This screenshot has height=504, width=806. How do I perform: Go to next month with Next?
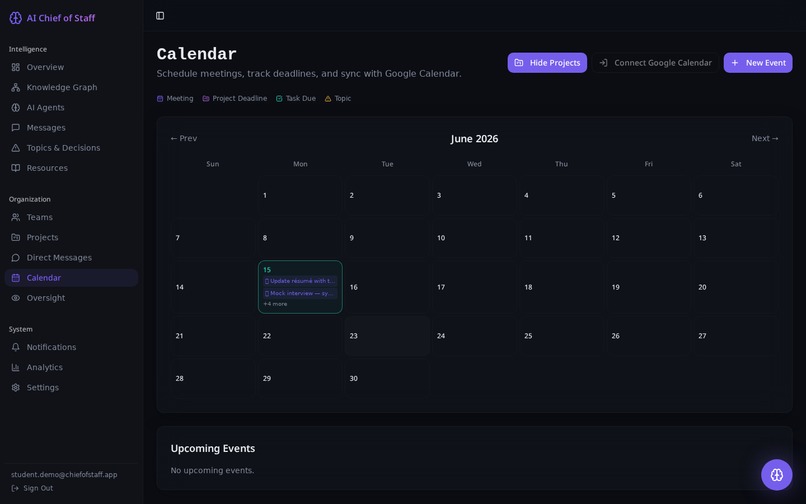(765, 138)
